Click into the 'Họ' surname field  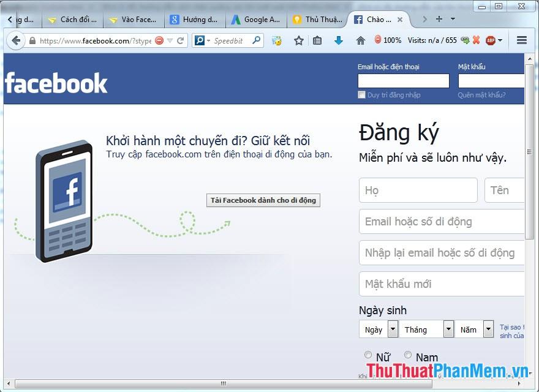pos(418,190)
